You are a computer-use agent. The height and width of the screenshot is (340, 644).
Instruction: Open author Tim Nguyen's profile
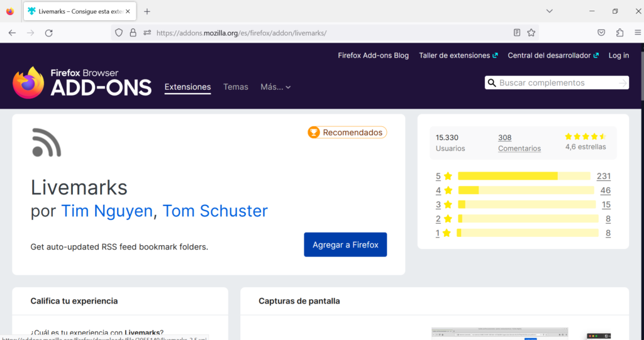(107, 211)
